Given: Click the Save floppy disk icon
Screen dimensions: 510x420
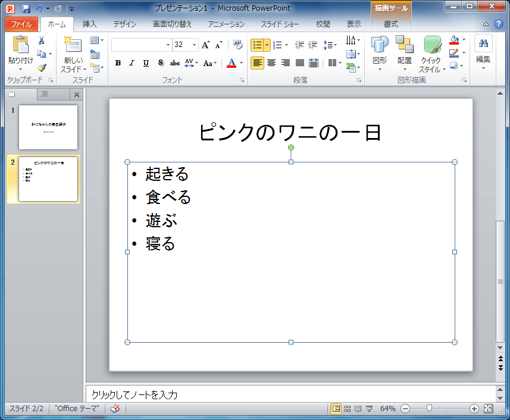Looking at the screenshot, I should point(26,9).
